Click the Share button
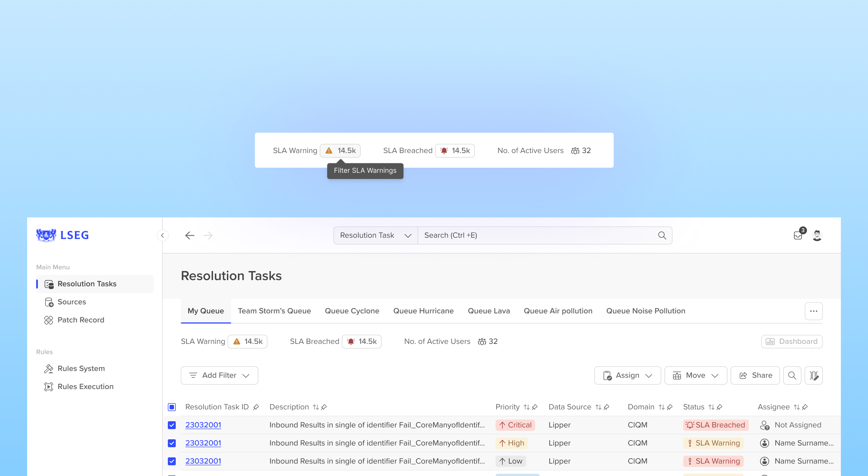868x476 pixels. pyautogui.click(x=755, y=375)
